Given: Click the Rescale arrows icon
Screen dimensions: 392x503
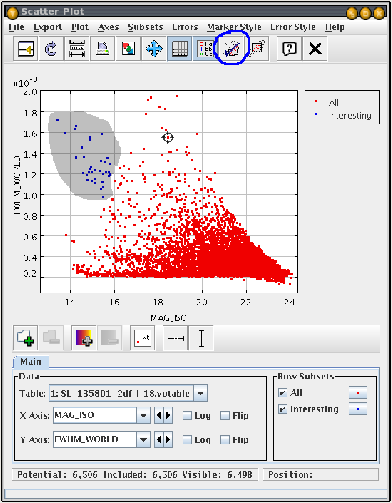Looking at the screenshot, I should [154, 49].
